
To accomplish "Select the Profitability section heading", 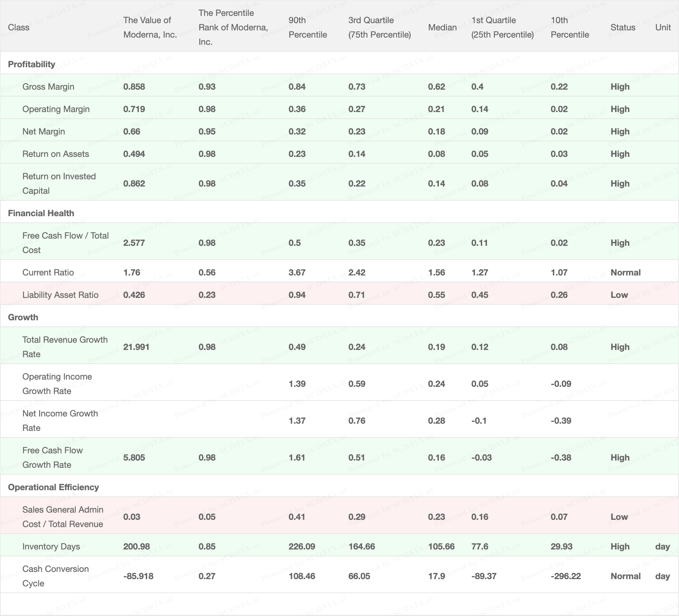I will coord(31,64).
